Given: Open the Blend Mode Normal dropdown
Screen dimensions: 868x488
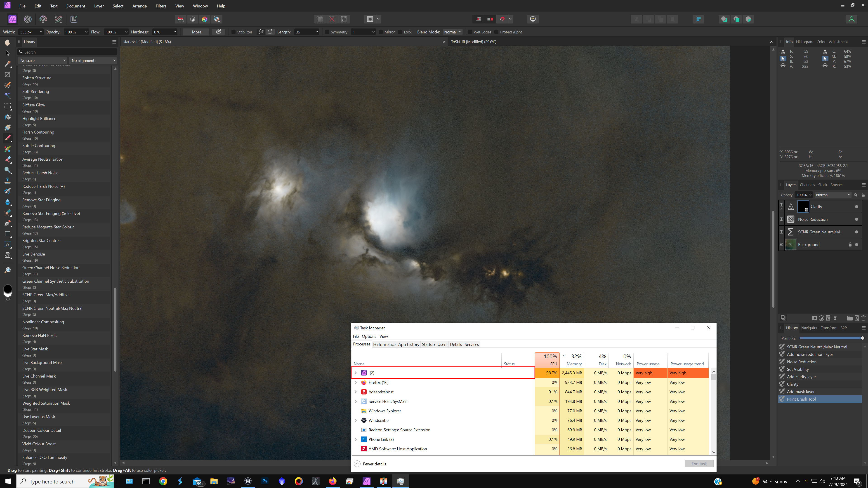Looking at the screenshot, I should 453,32.
